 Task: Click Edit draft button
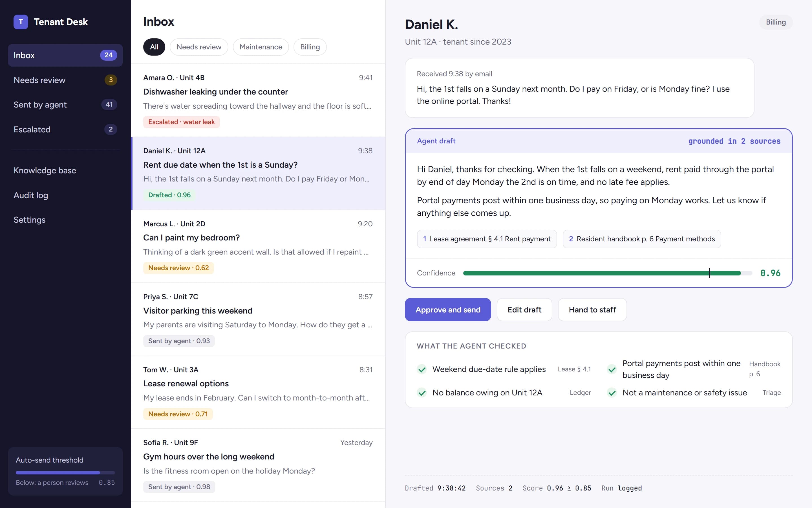[x=524, y=309]
